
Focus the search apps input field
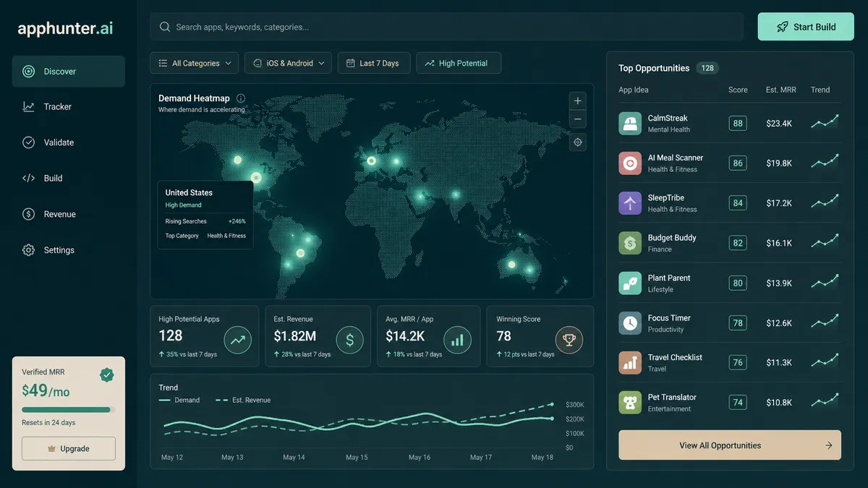click(447, 27)
